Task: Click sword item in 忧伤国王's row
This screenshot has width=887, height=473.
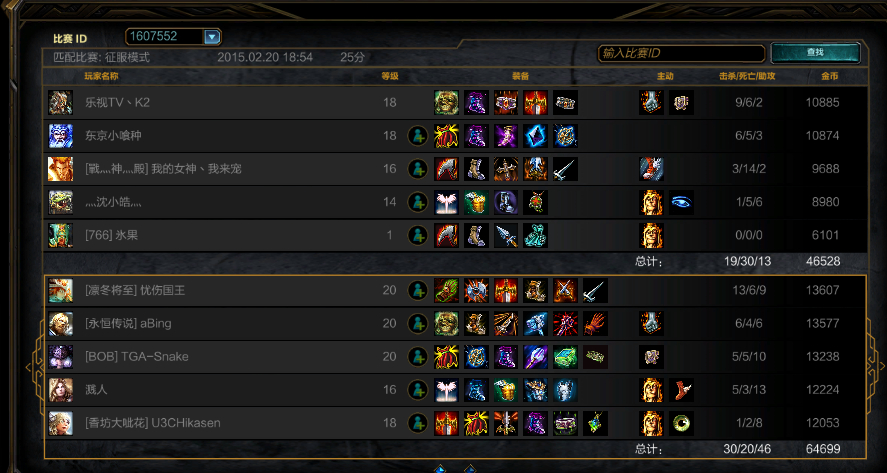Action: (x=595, y=291)
